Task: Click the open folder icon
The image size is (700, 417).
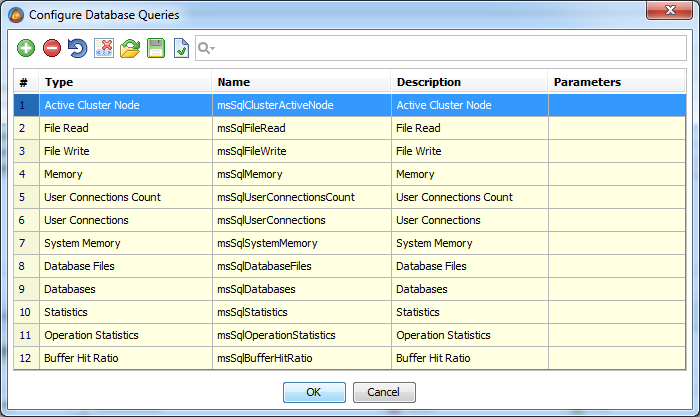Action: (130, 48)
